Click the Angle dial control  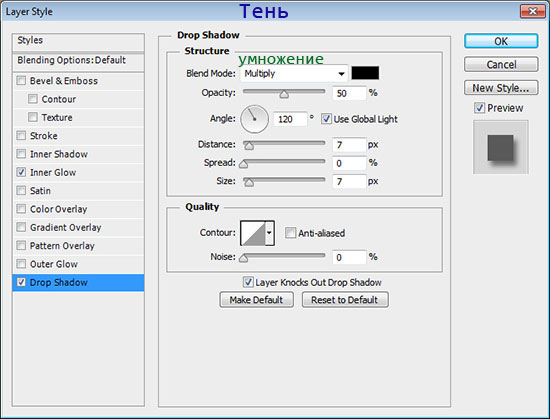click(x=254, y=119)
